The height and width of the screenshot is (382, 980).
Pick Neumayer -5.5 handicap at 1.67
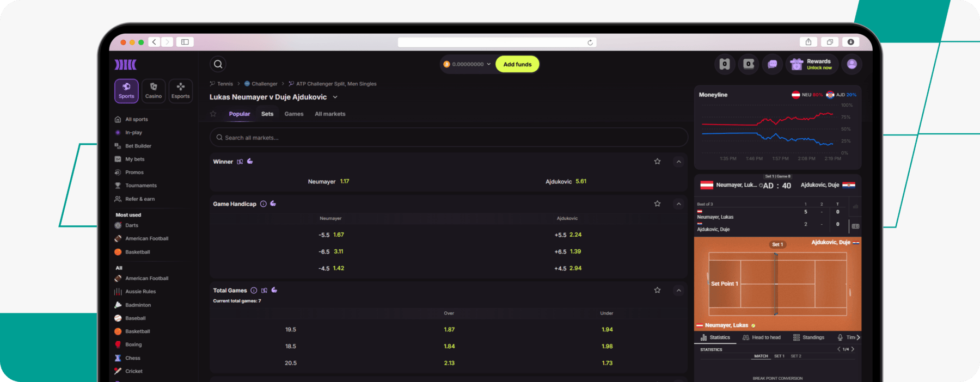[331, 235]
